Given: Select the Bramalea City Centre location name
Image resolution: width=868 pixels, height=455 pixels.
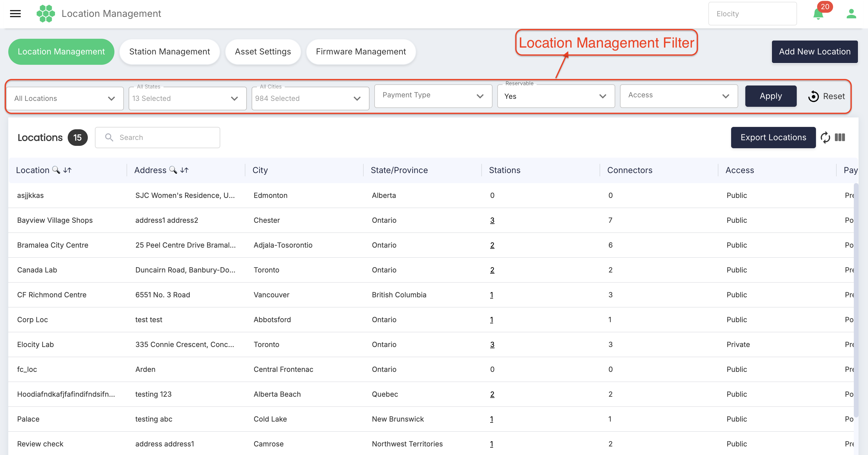Looking at the screenshot, I should (53, 245).
